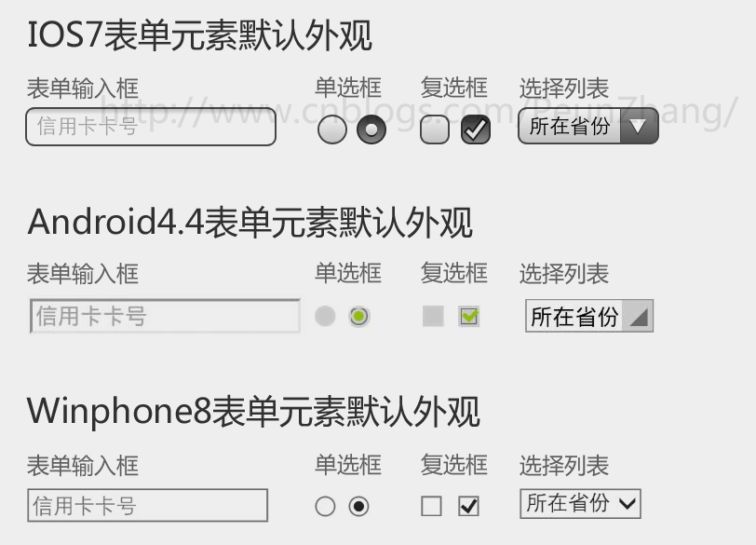Uncheck the green-ticked Android checkbox
The image size is (756, 545).
tap(468, 317)
